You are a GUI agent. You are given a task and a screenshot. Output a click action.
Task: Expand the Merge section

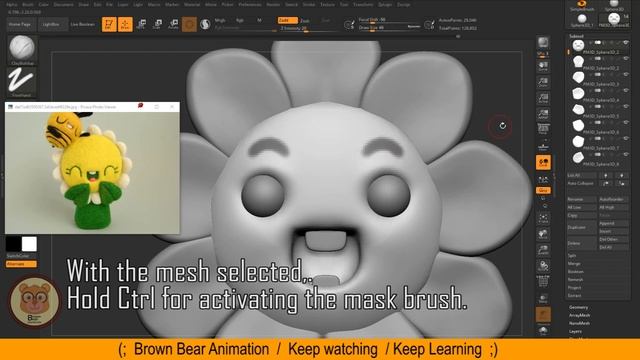(573, 264)
